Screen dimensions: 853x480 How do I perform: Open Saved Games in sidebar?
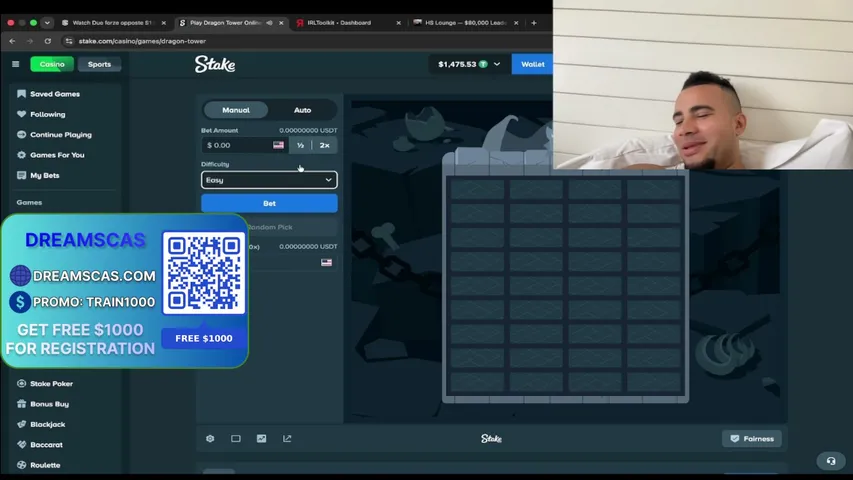[x=55, y=94]
